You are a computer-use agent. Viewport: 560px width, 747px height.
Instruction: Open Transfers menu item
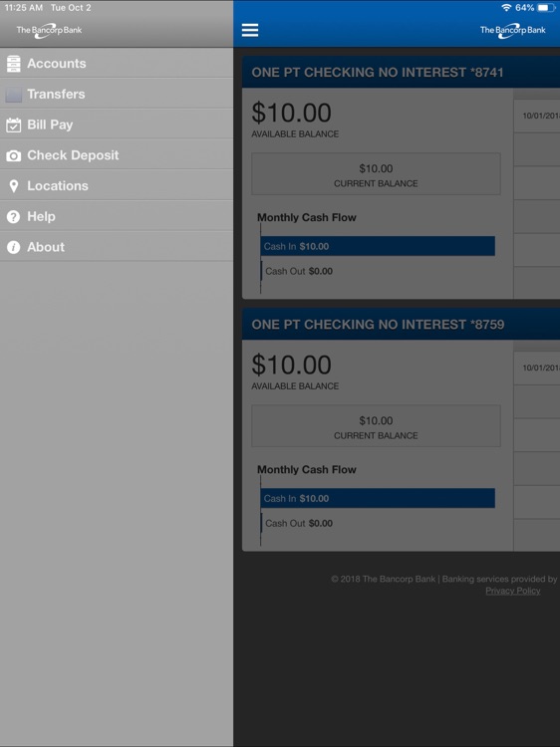[117, 94]
